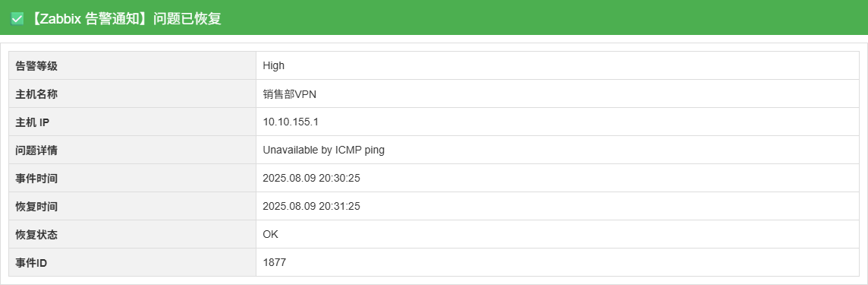Select the alert level value High
Image resolution: width=868 pixels, height=285 pixels.
273,66
